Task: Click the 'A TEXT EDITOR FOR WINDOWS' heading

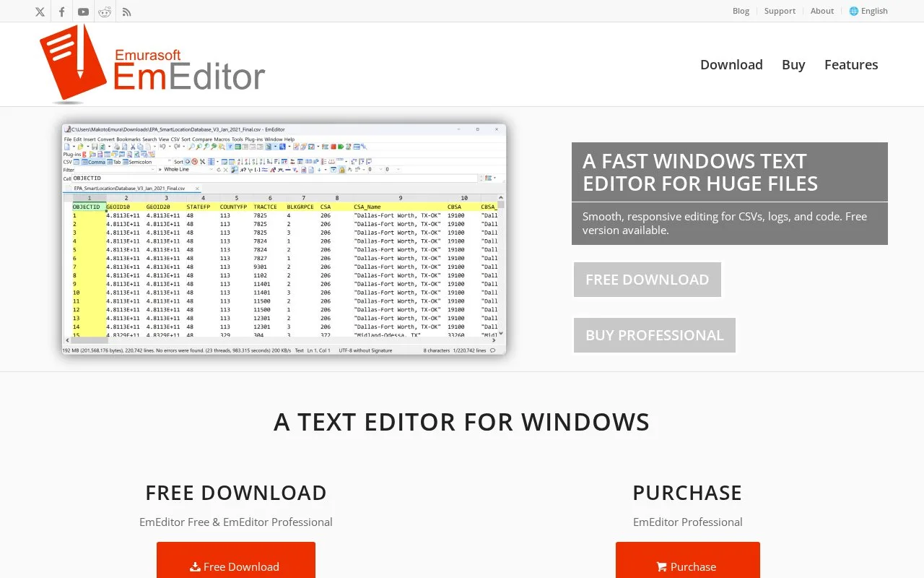Action: [x=462, y=422]
